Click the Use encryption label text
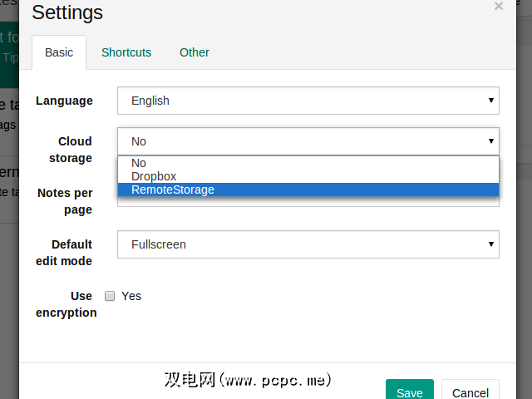This screenshot has height=399, width=532. tap(66, 304)
